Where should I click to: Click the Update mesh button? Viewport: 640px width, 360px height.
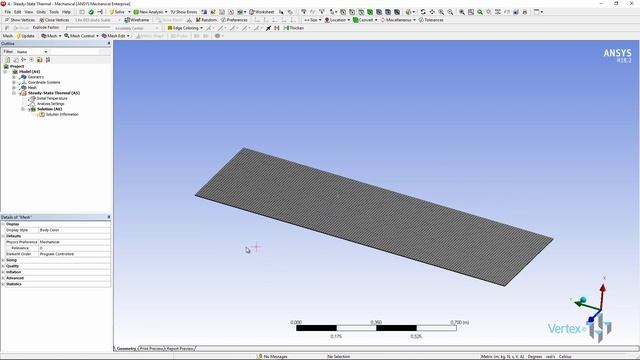pos(25,36)
